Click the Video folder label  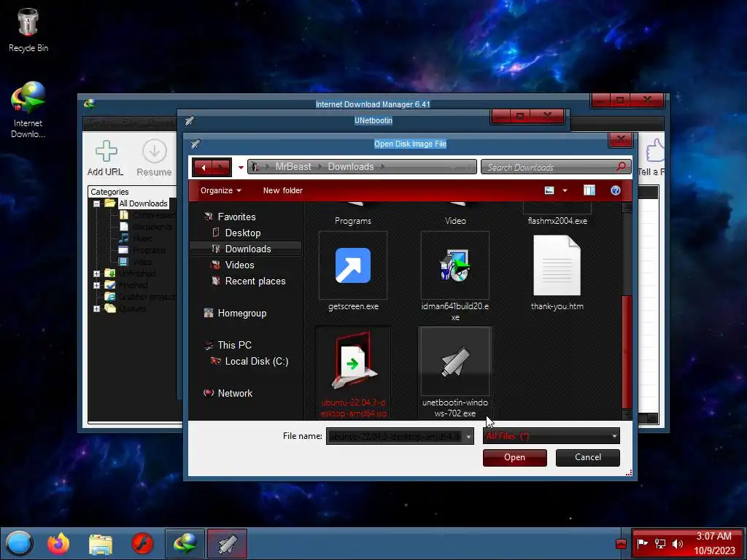click(x=455, y=220)
